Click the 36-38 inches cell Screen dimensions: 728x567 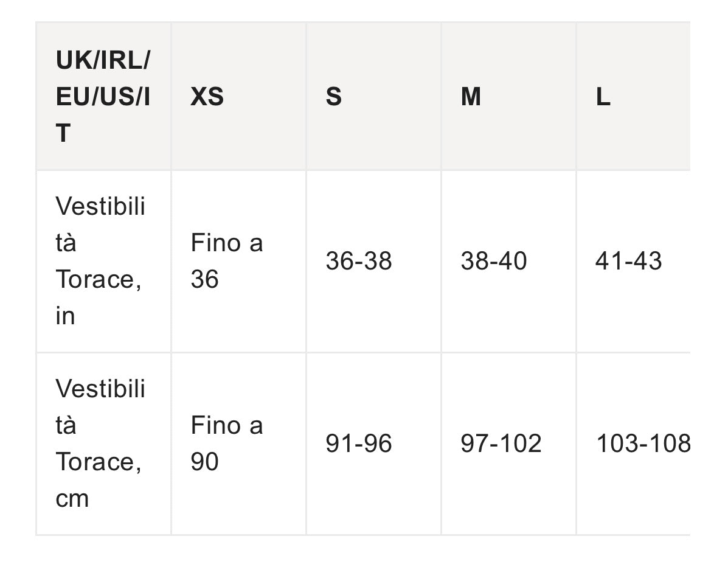(374, 261)
